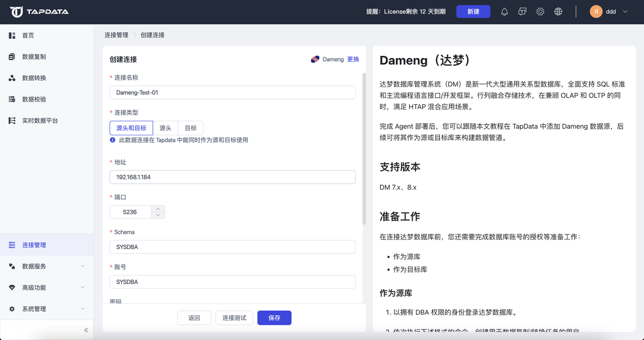Open the notifications bell icon
The width and height of the screenshot is (644, 340).
click(x=504, y=12)
